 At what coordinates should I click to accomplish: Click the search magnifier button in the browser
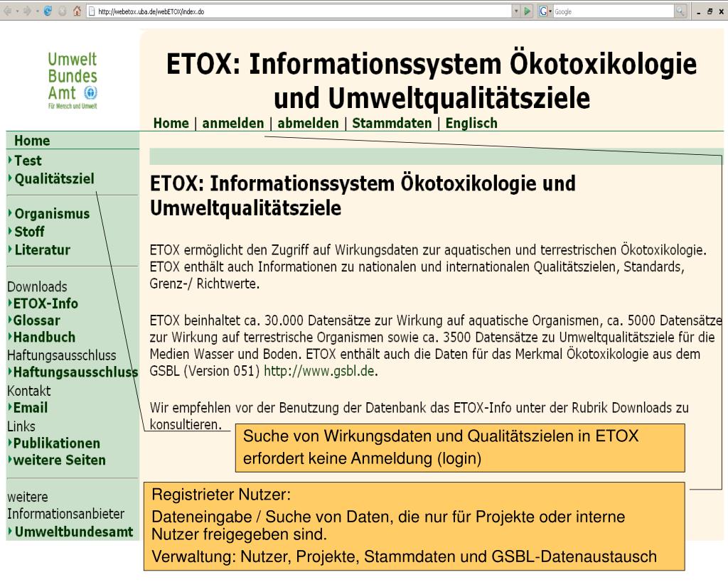click(x=680, y=11)
